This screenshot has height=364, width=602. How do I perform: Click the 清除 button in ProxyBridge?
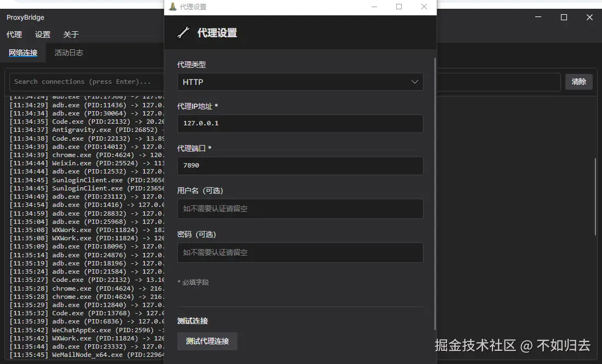[578, 82]
